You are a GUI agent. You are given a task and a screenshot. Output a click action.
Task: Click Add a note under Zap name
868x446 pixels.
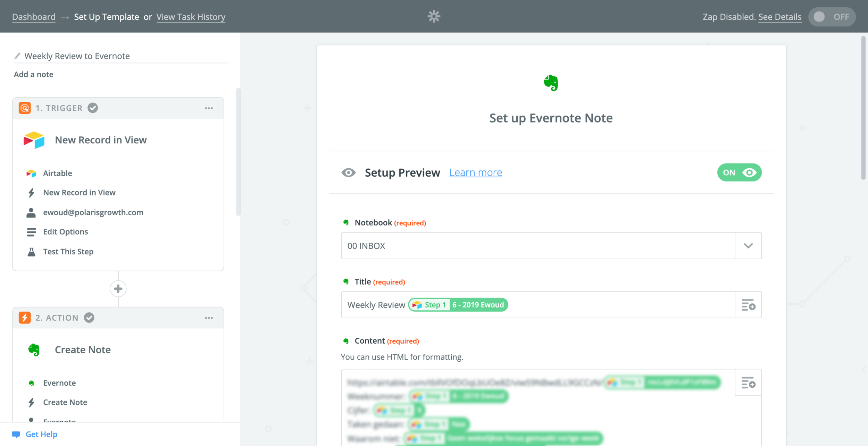pos(33,74)
